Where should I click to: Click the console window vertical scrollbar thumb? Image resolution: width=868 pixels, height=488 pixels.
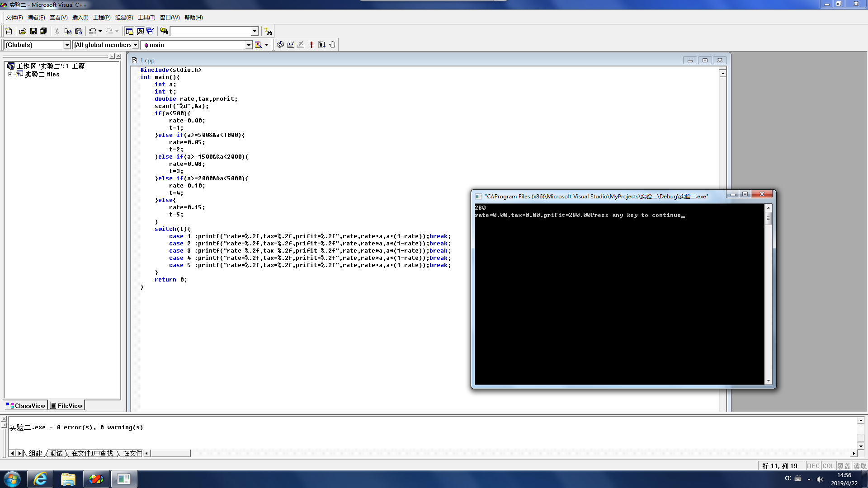point(768,219)
